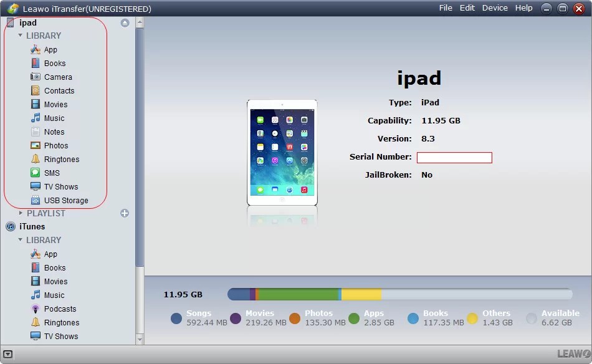Click the TV Shows icon under ipad library
Image resolution: width=592 pixels, height=364 pixels.
36,186
